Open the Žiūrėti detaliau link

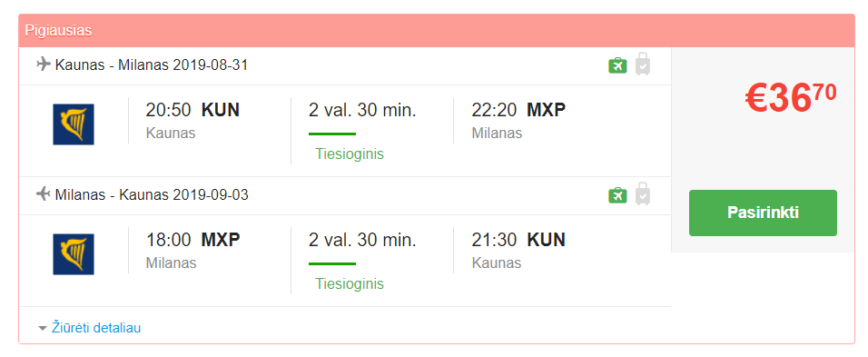pyautogui.click(x=96, y=328)
